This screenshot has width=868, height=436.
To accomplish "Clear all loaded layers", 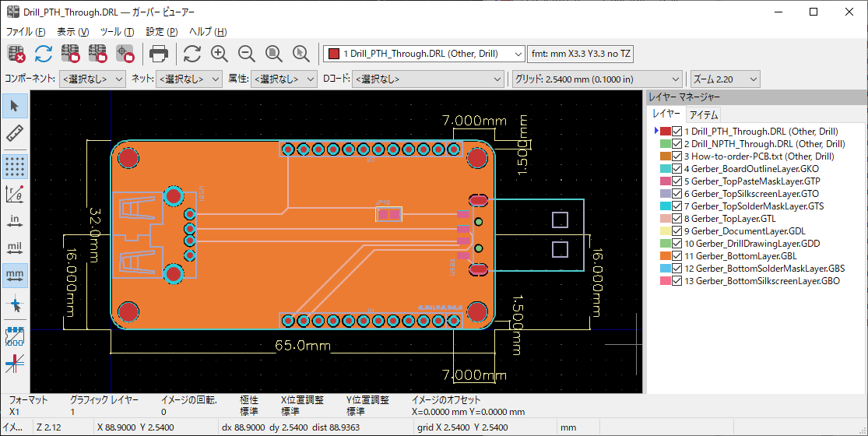I will (16, 54).
